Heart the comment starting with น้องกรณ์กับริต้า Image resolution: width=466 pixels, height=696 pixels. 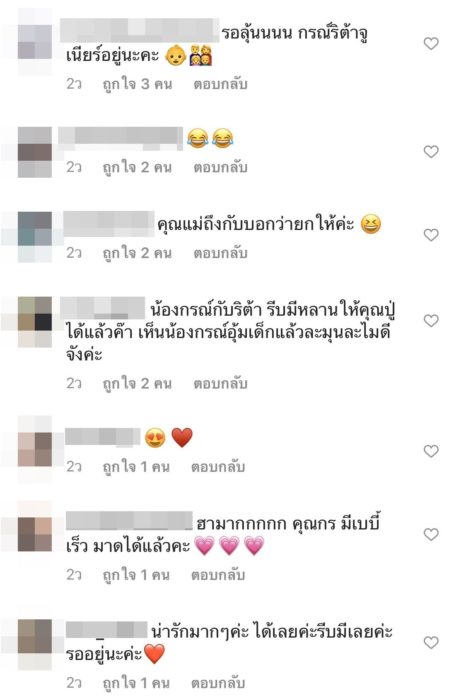coord(431,320)
